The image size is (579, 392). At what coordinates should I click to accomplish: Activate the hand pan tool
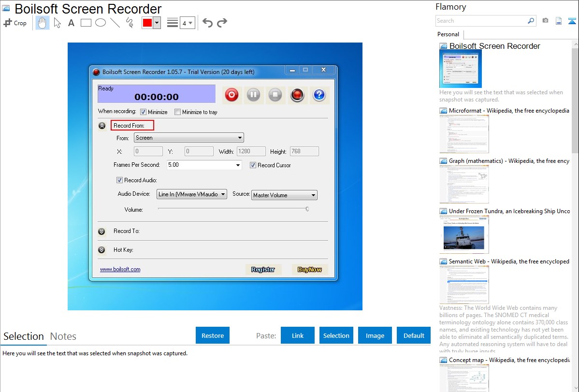43,23
